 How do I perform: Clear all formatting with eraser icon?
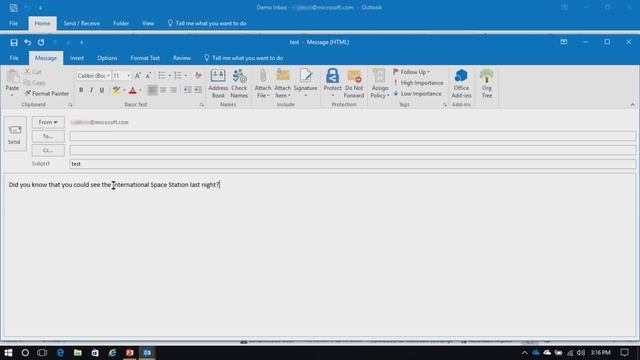pyautogui.click(x=198, y=76)
